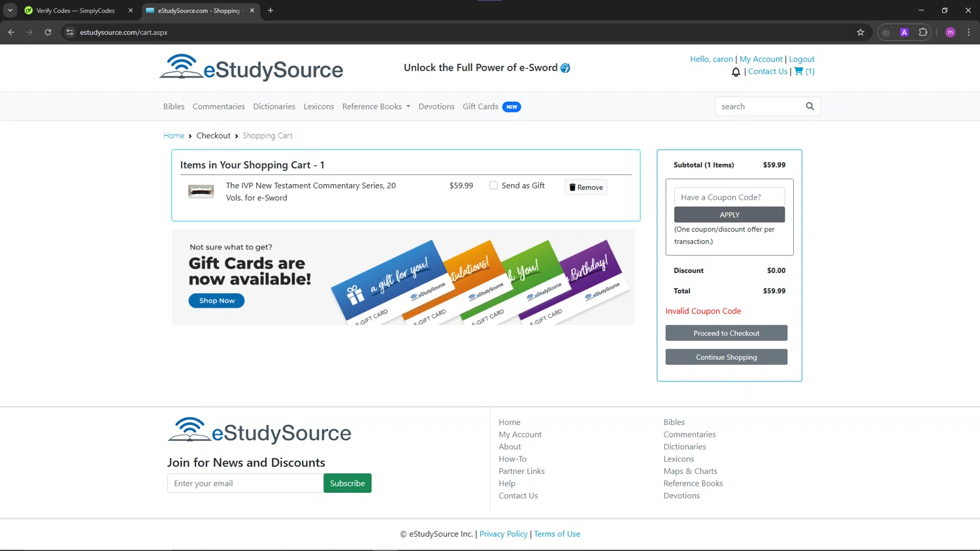
Task: Open Commentaries menu item
Action: pyautogui.click(x=219, y=106)
